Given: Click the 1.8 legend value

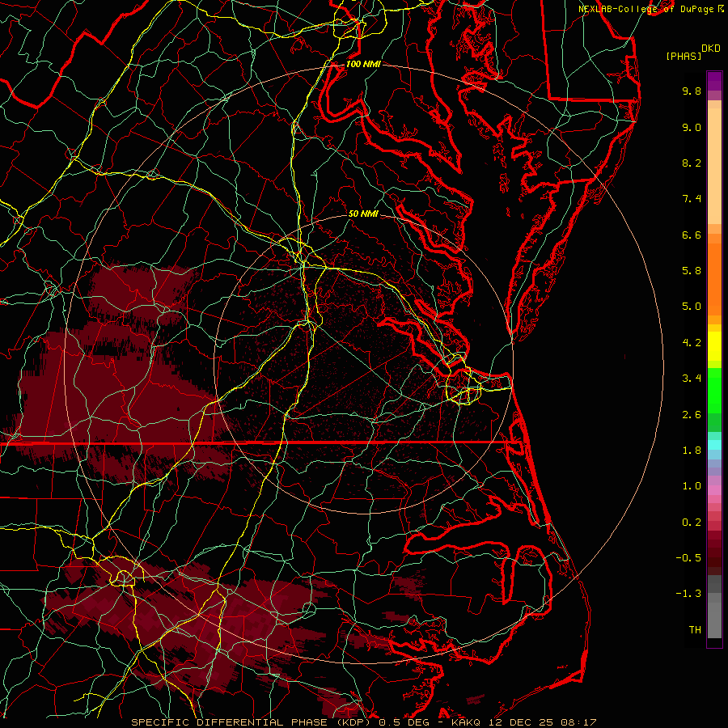Looking at the screenshot, I should pyautogui.click(x=692, y=451).
